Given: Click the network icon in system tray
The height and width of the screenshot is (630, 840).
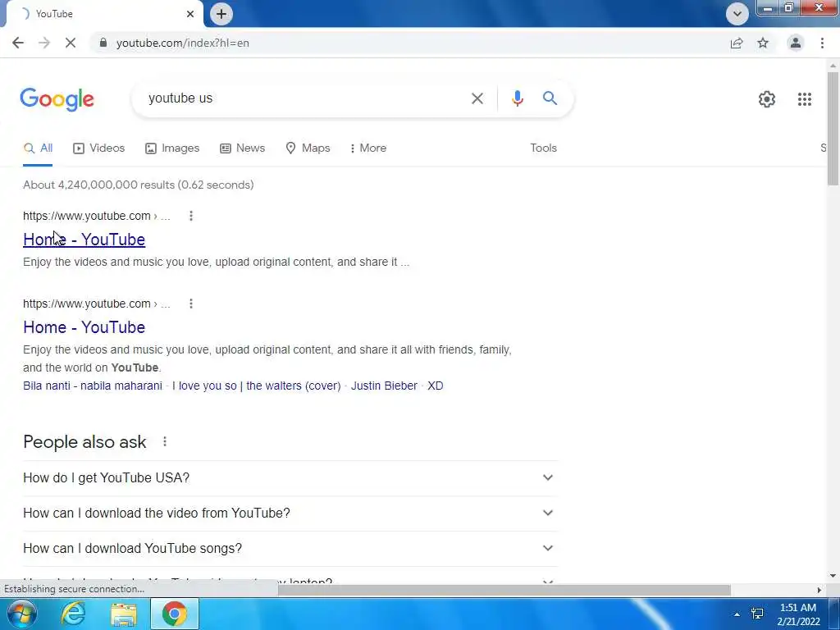Looking at the screenshot, I should [757, 614].
